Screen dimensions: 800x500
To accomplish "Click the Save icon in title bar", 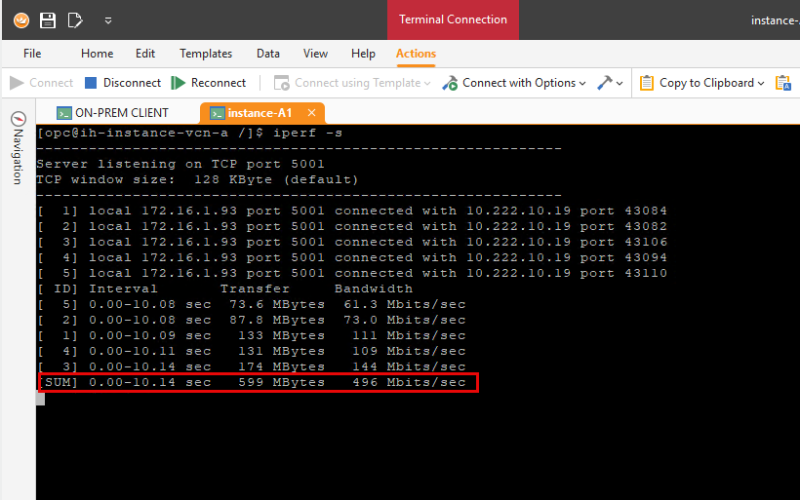I will [x=47, y=20].
